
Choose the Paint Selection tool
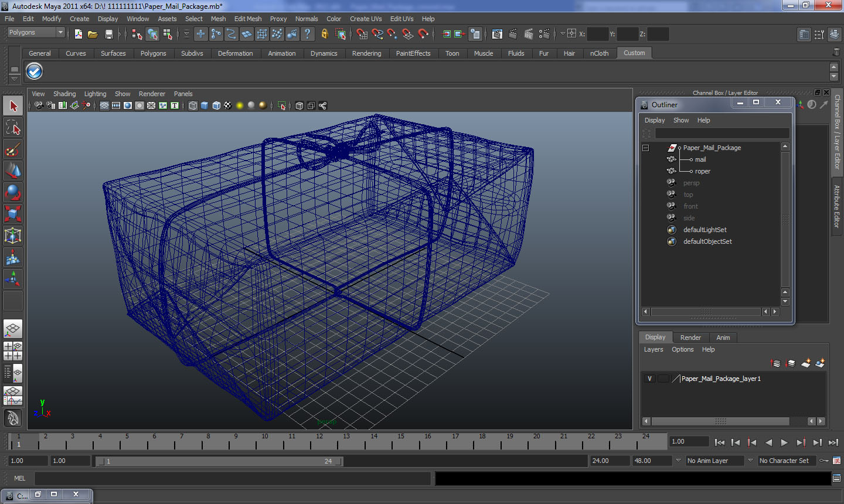click(x=13, y=149)
